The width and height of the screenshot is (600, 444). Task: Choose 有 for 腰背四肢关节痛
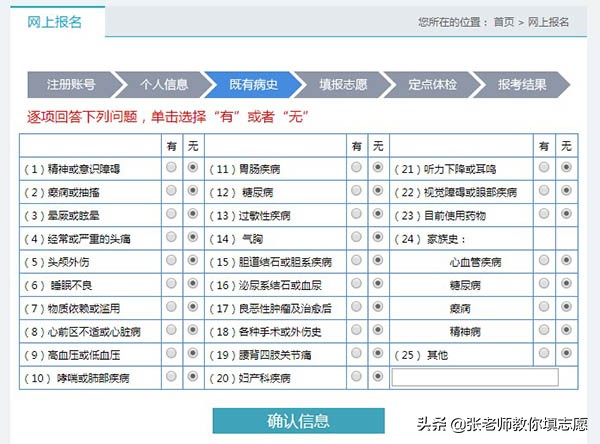coord(356,353)
